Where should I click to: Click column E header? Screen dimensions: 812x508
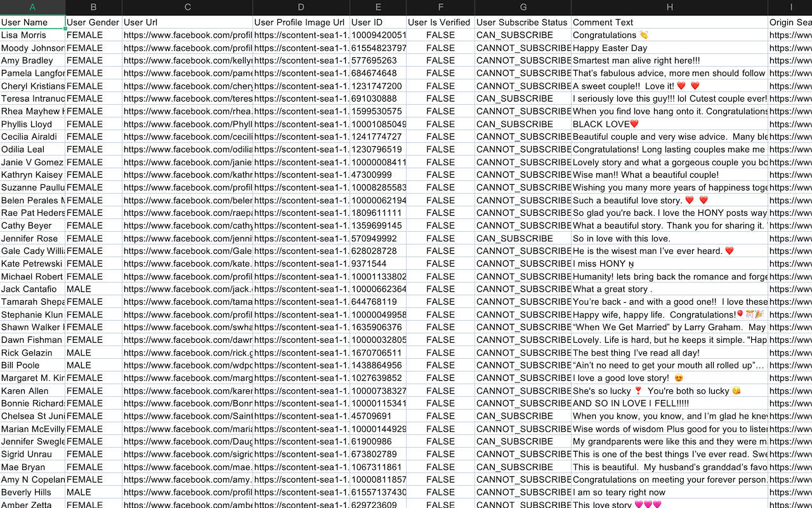pyautogui.click(x=378, y=7)
